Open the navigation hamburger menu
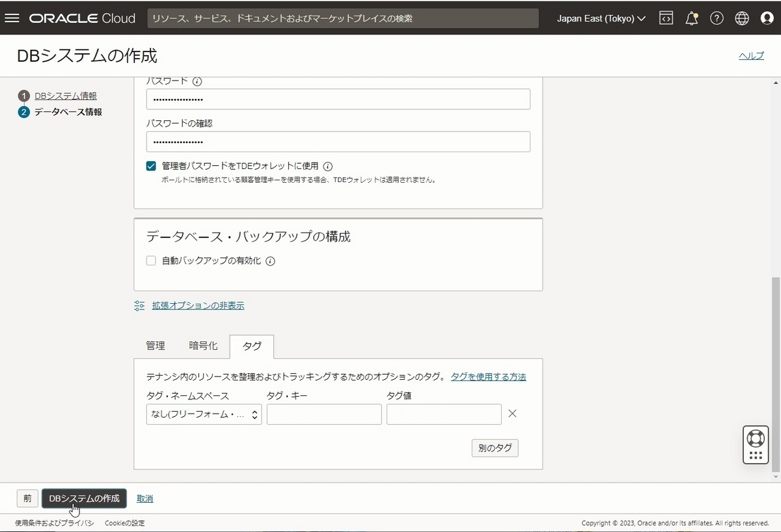Viewport: 781px width, 532px height. pos(12,18)
